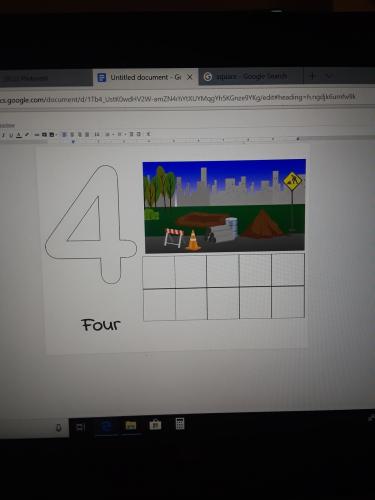This screenshot has height=500, width=375.
Task: Click the clear formatting icon
Action: coord(149,135)
